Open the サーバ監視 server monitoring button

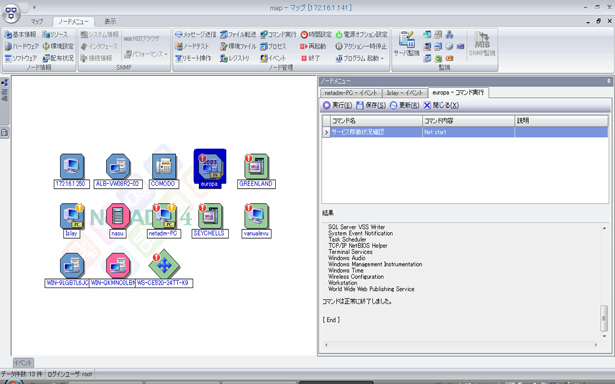(407, 44)
